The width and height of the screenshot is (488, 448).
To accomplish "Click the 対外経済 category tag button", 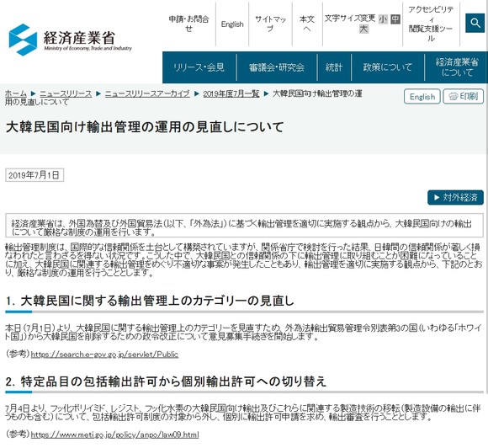I will pyautogui.click(x=456, y=197).
